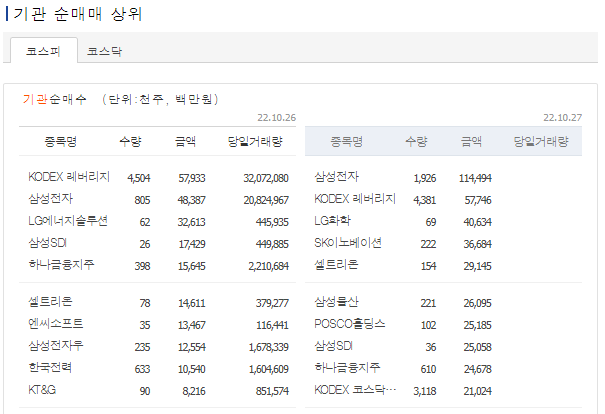Open KODEX 레버리지 link in 22.10.27 list

tap(355, 199)
